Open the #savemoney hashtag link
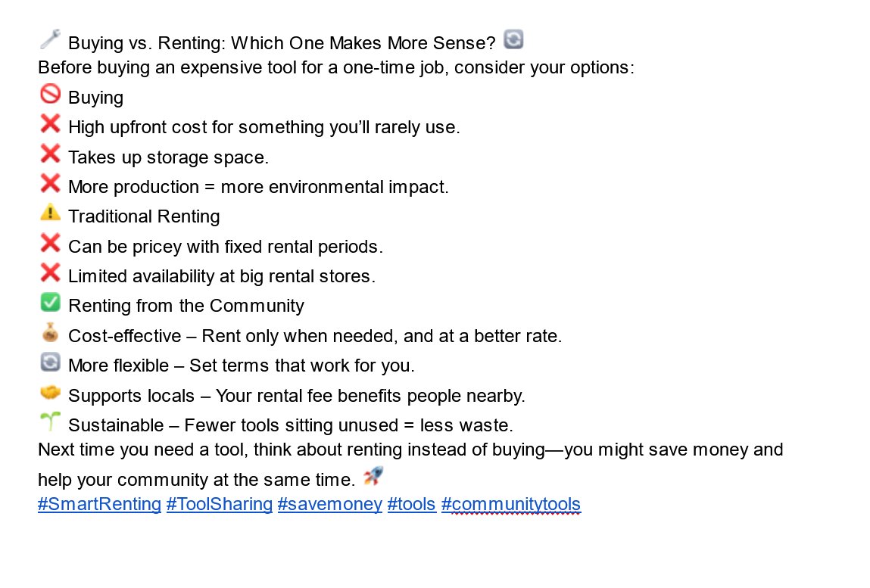The width and height of the screenshot is (870, 588). tap(329, 504)
